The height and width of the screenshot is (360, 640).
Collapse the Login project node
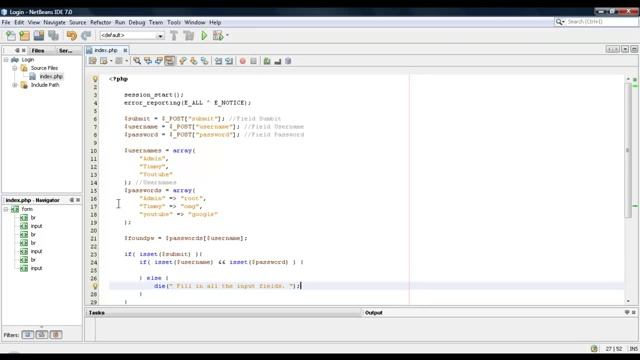pyautogui.click(x=6, y=60)
